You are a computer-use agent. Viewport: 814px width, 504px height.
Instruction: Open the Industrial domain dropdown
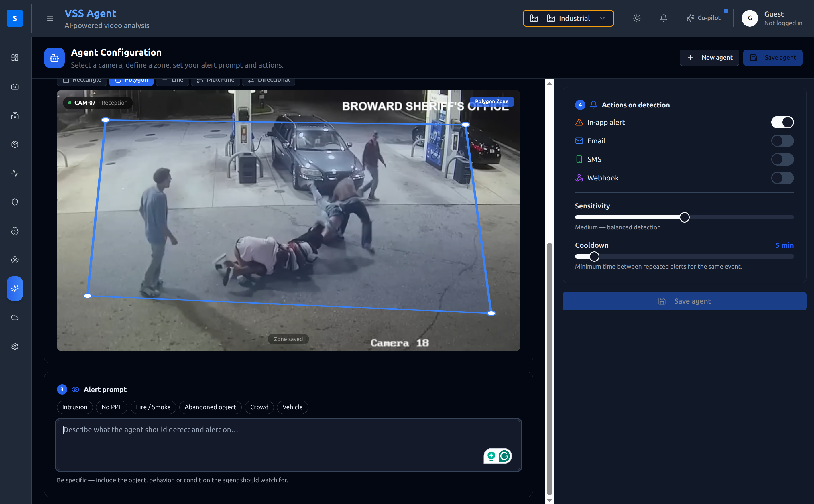point(568,18)
